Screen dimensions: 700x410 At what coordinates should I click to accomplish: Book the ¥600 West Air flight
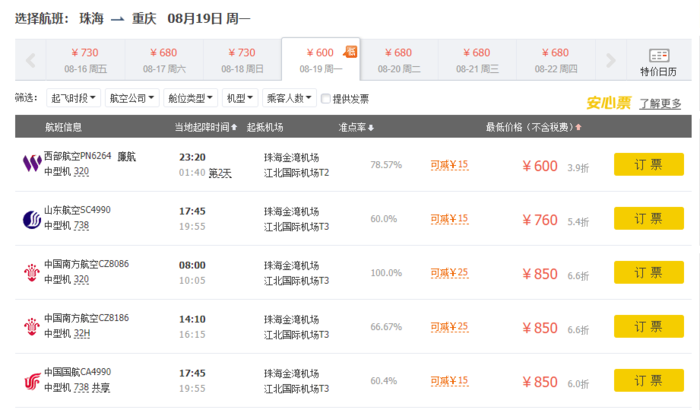pos(648,165)
